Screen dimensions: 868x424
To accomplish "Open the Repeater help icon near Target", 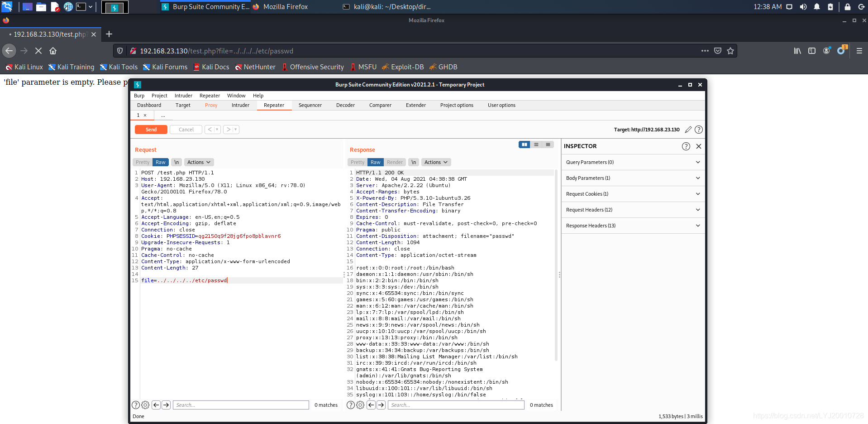I will [x=699, y=130].
